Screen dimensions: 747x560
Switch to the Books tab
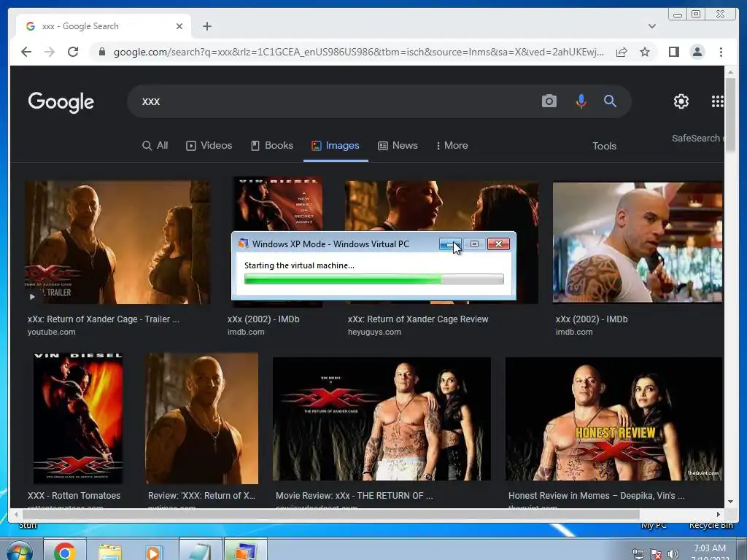[x=272, y=145]
